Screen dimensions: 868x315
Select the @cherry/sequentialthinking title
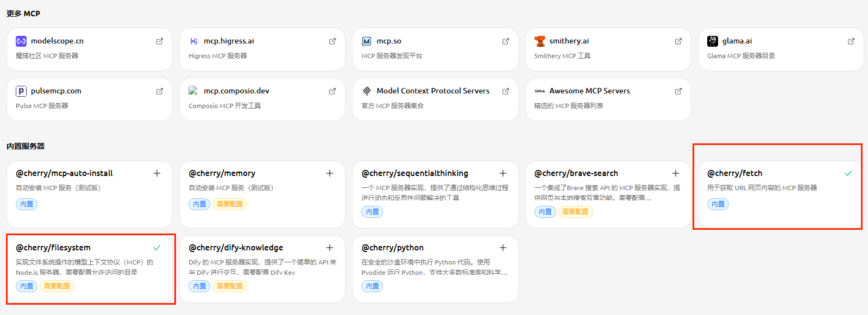pos(414,173)
